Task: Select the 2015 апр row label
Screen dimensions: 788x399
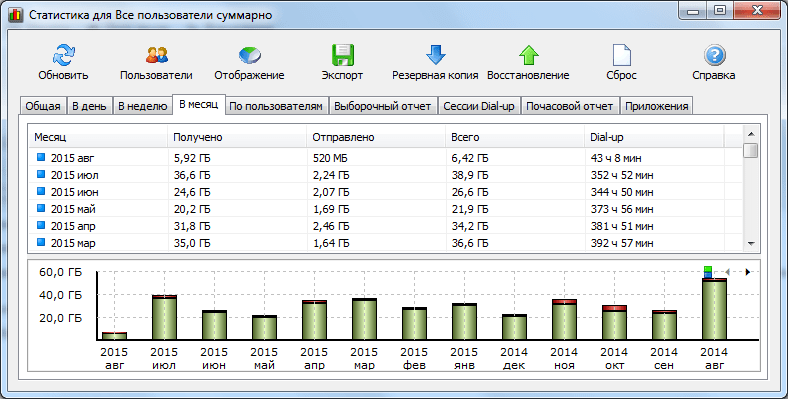Action: pos(73,226)
